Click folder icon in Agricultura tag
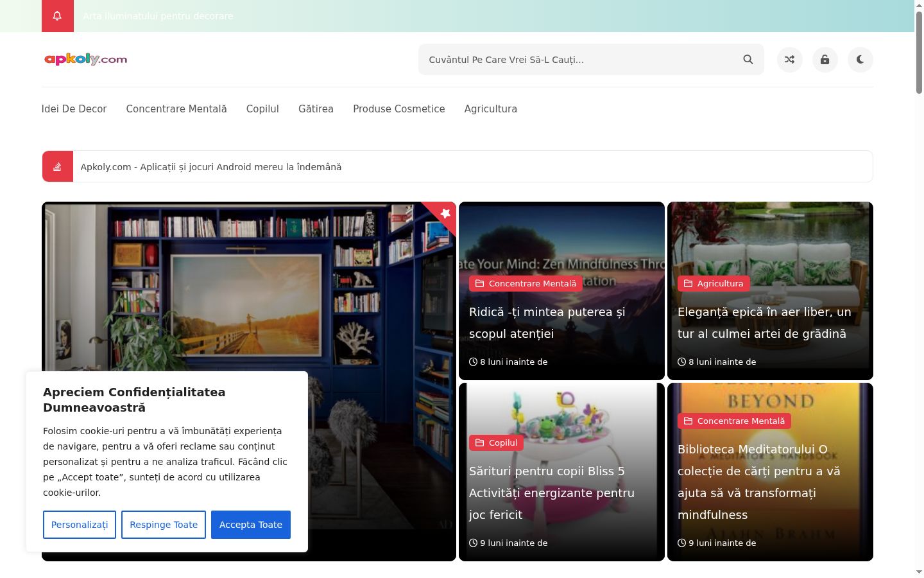The height and width of the screenshot is (578, 924). 688,284
